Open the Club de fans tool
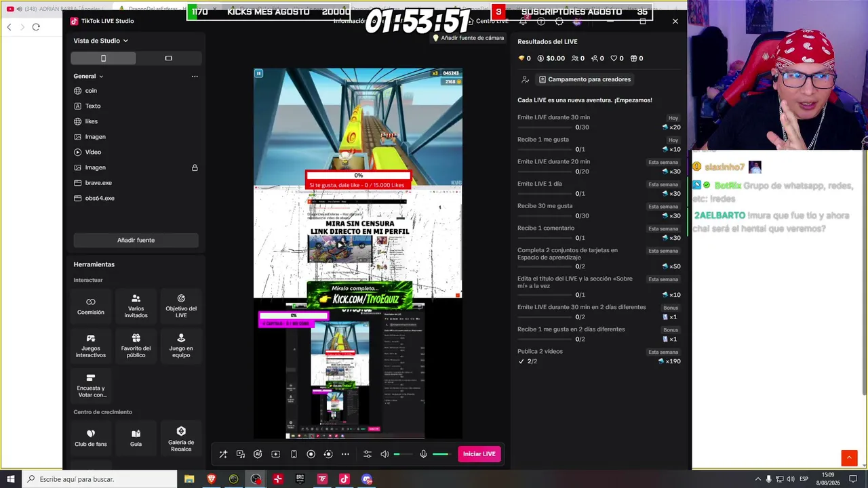 (91, 438)
